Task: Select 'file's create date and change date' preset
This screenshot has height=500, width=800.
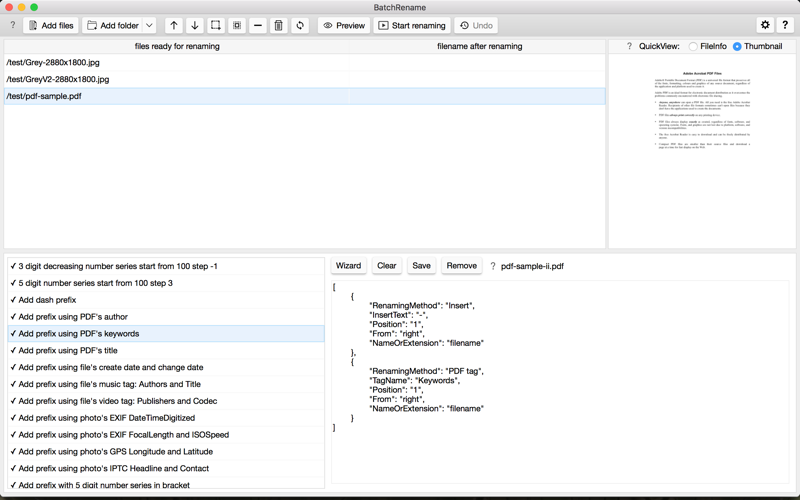Action: 166,367
